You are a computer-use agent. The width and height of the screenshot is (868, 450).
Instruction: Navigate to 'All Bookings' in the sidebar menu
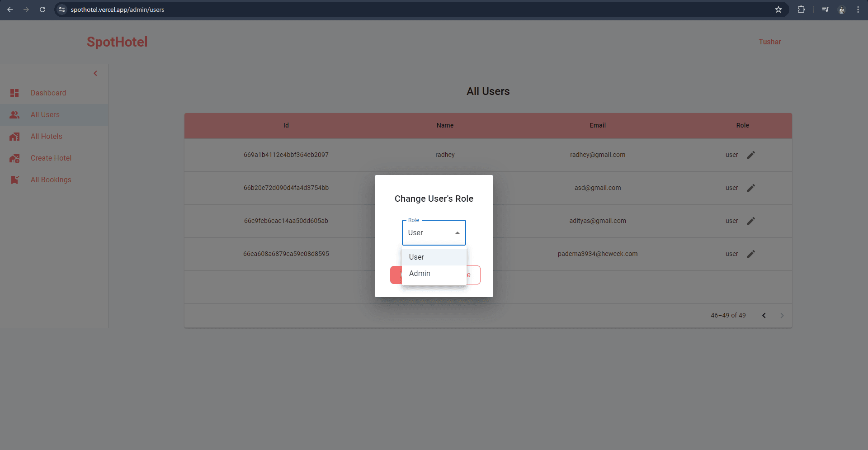[x=51, y=180]
